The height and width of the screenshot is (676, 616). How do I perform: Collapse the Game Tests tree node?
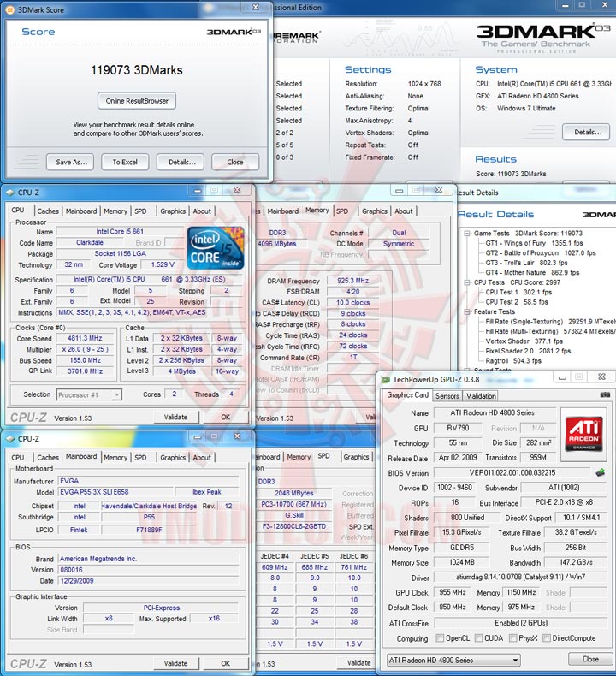pos(467,234)
